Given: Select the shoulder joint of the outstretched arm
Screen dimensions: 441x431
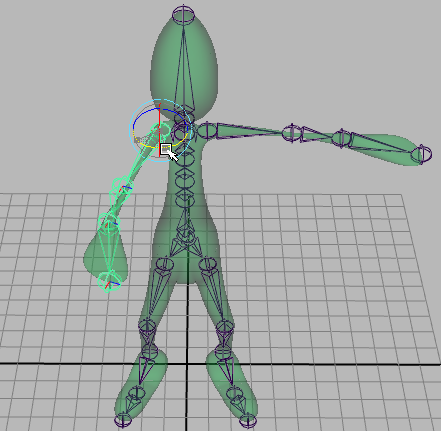Looking at the screenshot, I should click(x=207, y=131).
